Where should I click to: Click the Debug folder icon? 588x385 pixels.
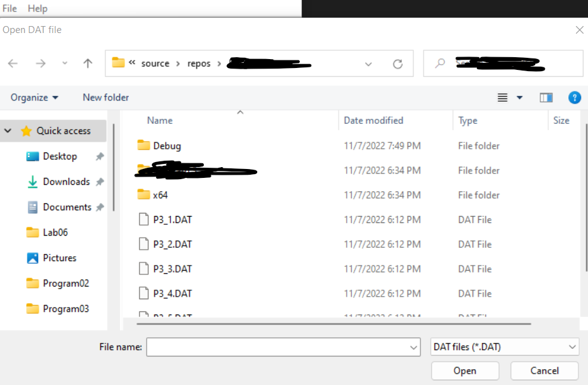(x=144, y=145)
